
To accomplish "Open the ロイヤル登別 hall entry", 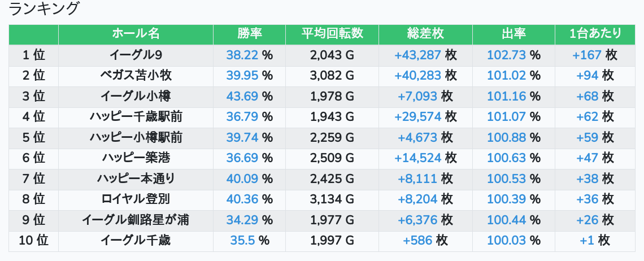I will (136, 199).
